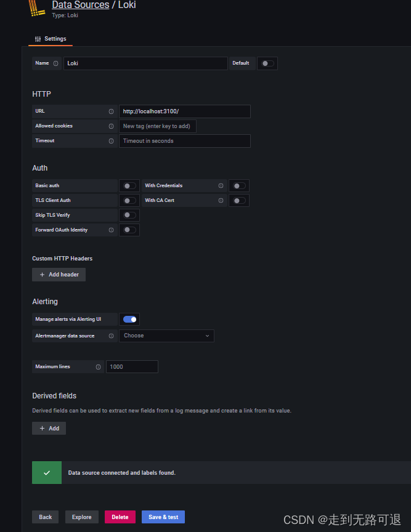411x532 pixels.
Task: Enable the Basic auth switch
Action: coord(129,185)
